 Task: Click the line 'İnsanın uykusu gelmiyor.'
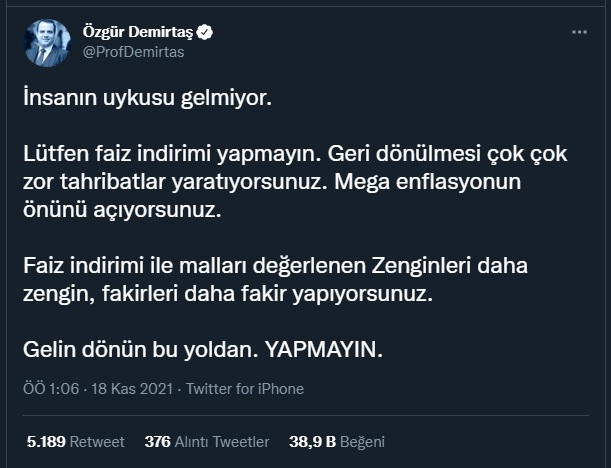[x=146, y=100]
